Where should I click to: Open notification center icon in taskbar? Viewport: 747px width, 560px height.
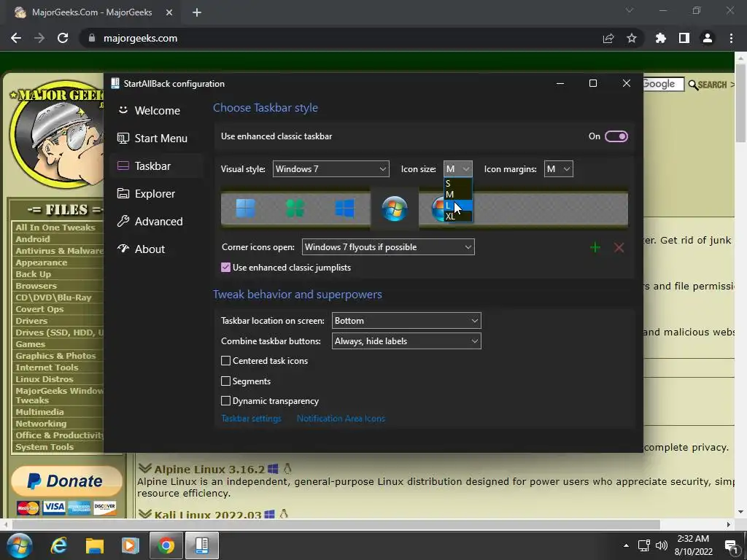[731, 545]
